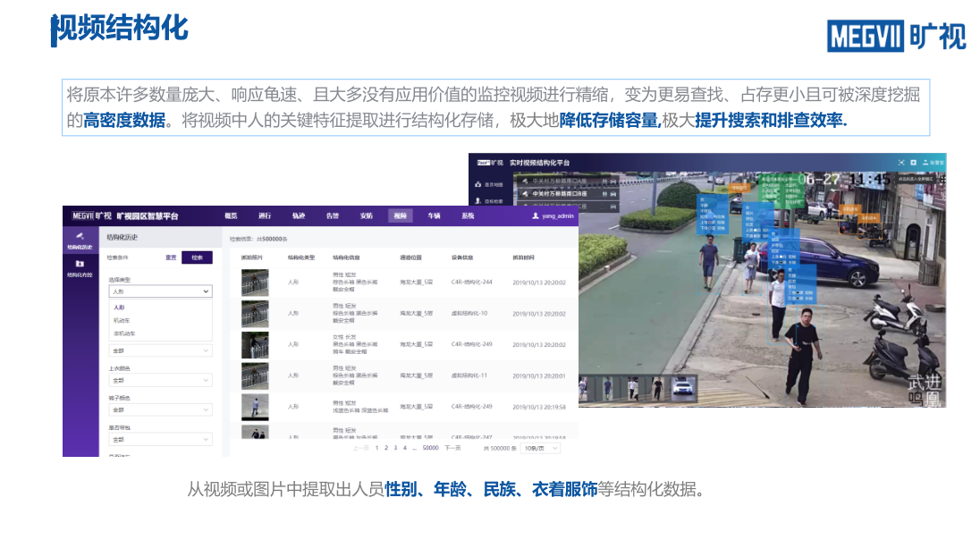980x540 pixels.
Task: Click 结构化类型 column header
Action: (x=301, y=257)
